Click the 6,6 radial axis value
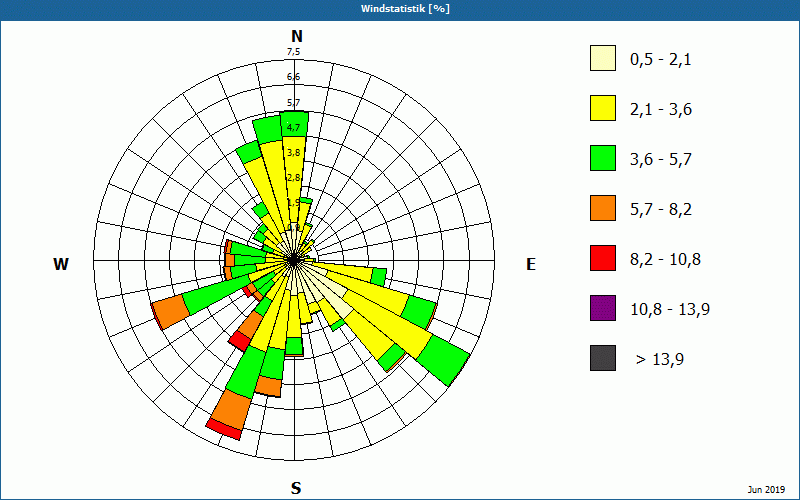Viewport: 800px width, 500px height. click(x=293, y=77)
